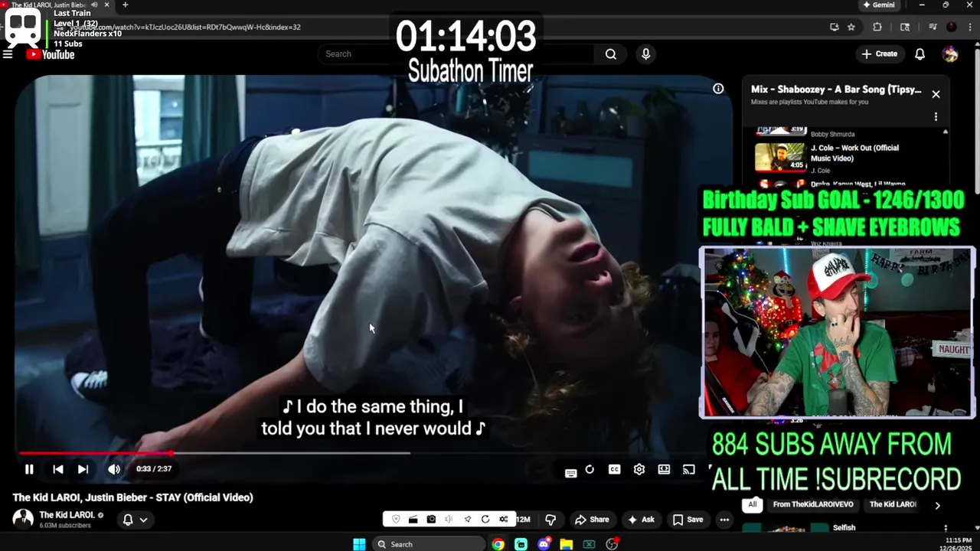The height and width of the screenshot is (551, 980).
Task: Go to YouTube home via logo
Action: click(51, 54)
